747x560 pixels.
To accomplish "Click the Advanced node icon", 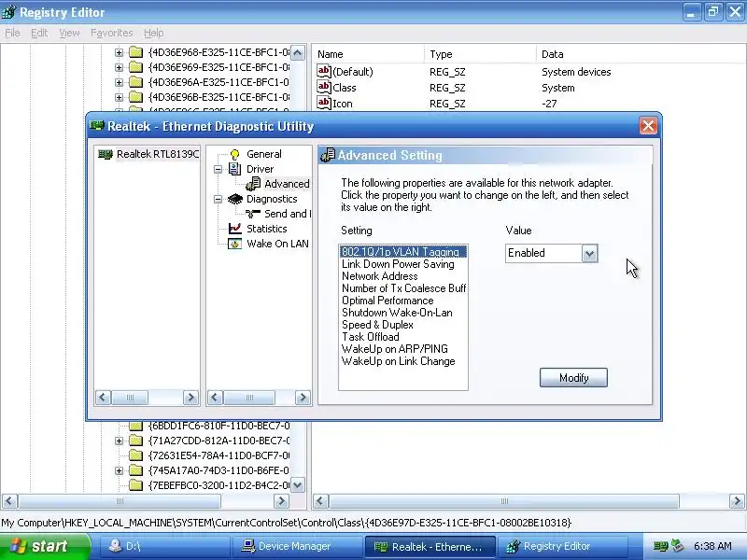I will (x=253, y=184).
